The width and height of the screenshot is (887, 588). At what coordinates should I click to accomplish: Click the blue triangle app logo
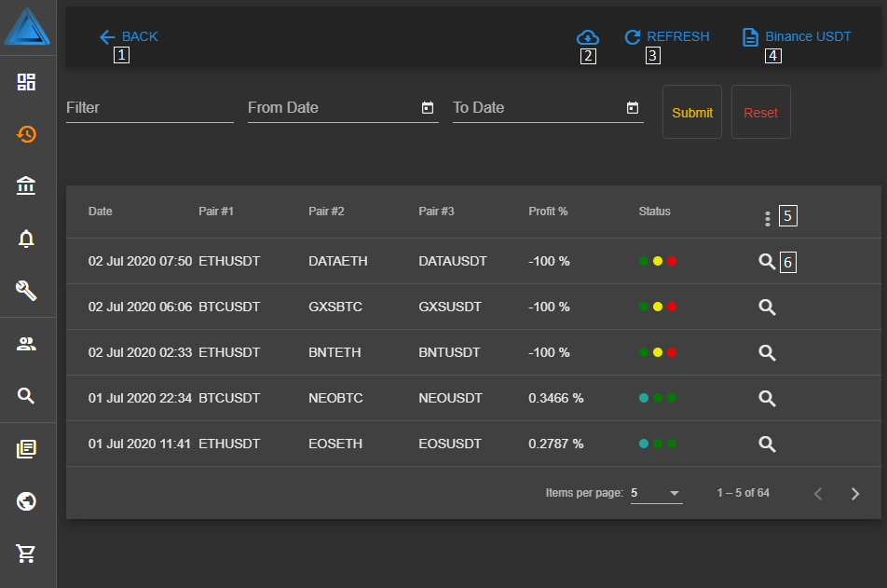[x=27, y=27]
